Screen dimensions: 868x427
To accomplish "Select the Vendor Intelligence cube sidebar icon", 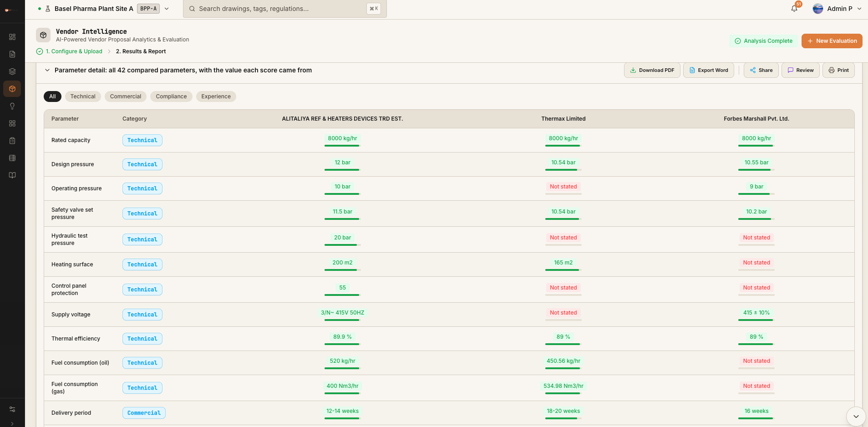I will [12, 89].
